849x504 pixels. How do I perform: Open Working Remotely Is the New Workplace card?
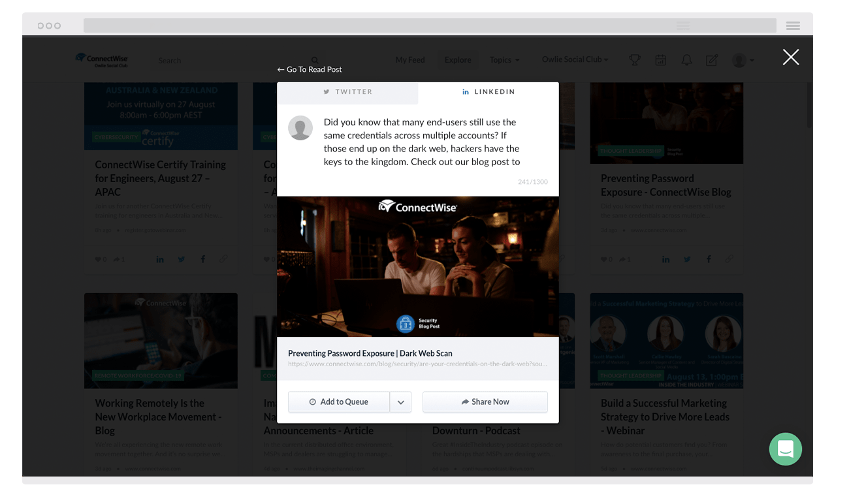(x=159, y=417)
